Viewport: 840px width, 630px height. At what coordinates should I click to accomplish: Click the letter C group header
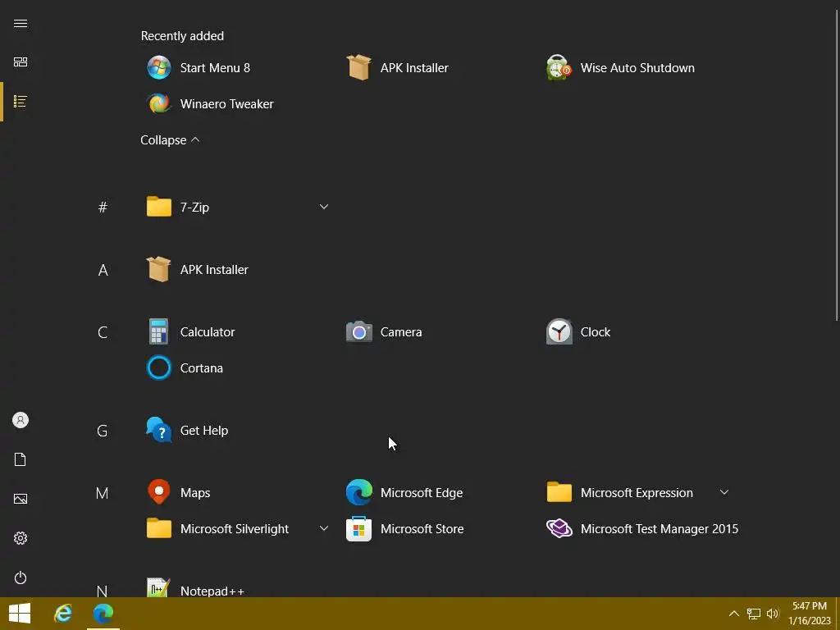click(x=103, y=332)
